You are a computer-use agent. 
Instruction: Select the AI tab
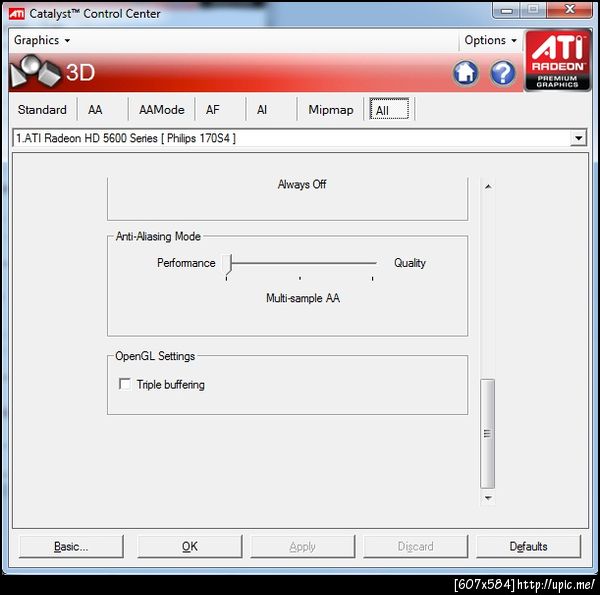tap(262, 110)
